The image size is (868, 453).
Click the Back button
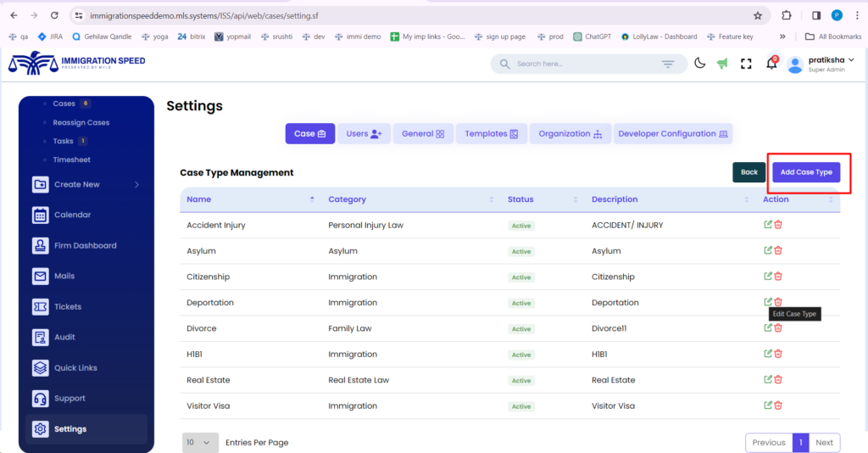point(749,172)
